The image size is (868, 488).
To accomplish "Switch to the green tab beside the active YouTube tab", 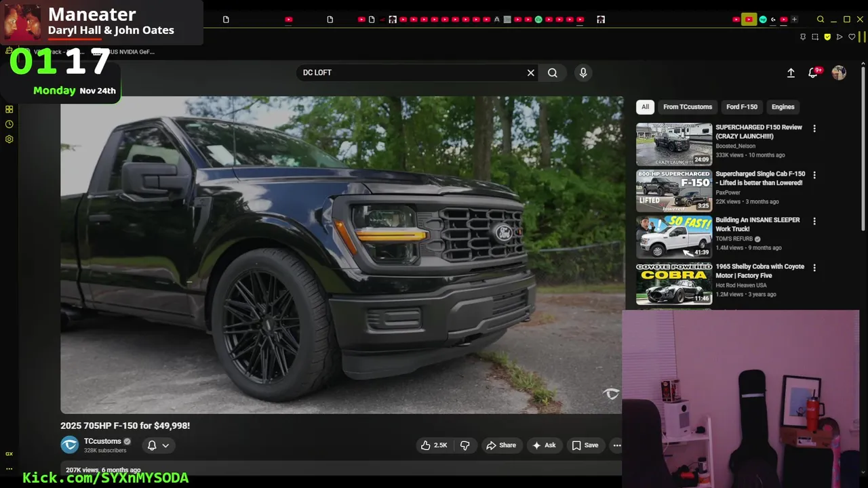I will click(763, 20).
